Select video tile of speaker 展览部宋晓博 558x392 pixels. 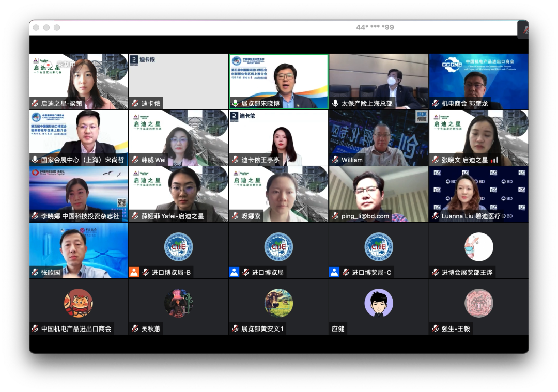(278, 82)
